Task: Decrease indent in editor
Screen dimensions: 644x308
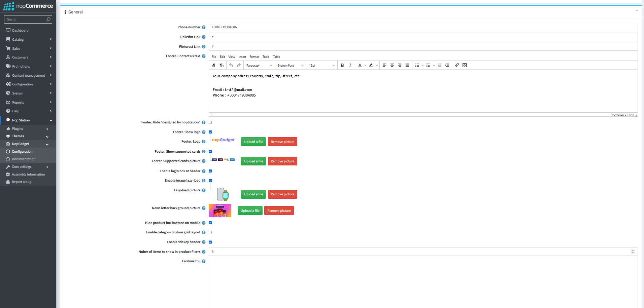Action: (x=440, y=65)
